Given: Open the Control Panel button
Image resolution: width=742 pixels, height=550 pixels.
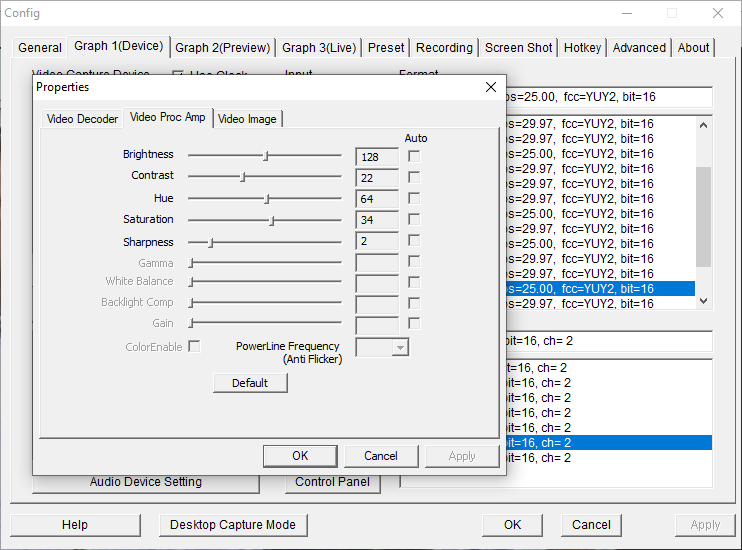Looking at the screenshot, I should pos(332,482).
